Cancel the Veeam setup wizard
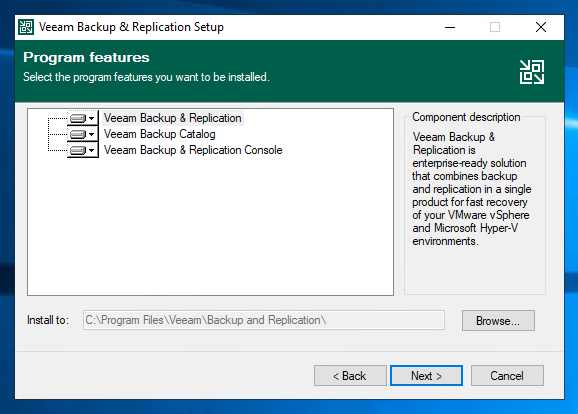Viewport: 578px width, 414px height. pyautogui.click(x=507, y=376)
